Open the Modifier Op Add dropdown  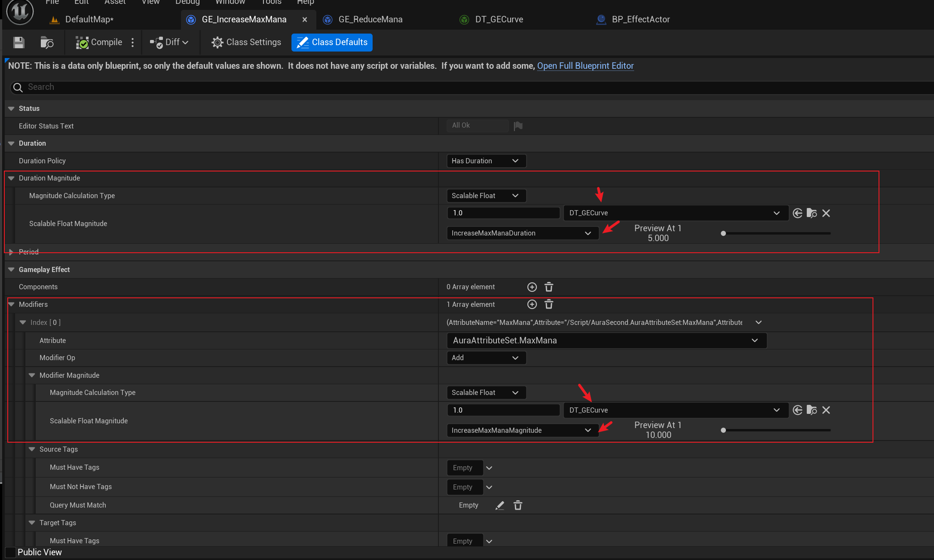tap(486, 358)
